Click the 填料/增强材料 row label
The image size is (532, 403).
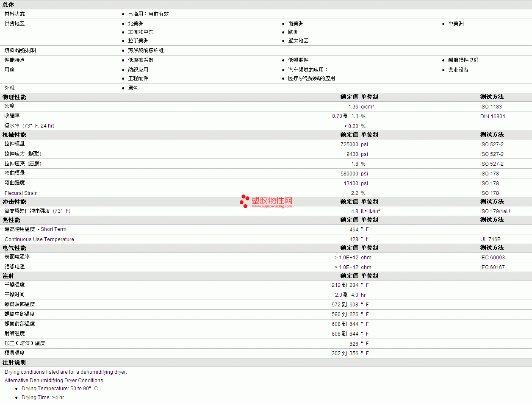20,50
